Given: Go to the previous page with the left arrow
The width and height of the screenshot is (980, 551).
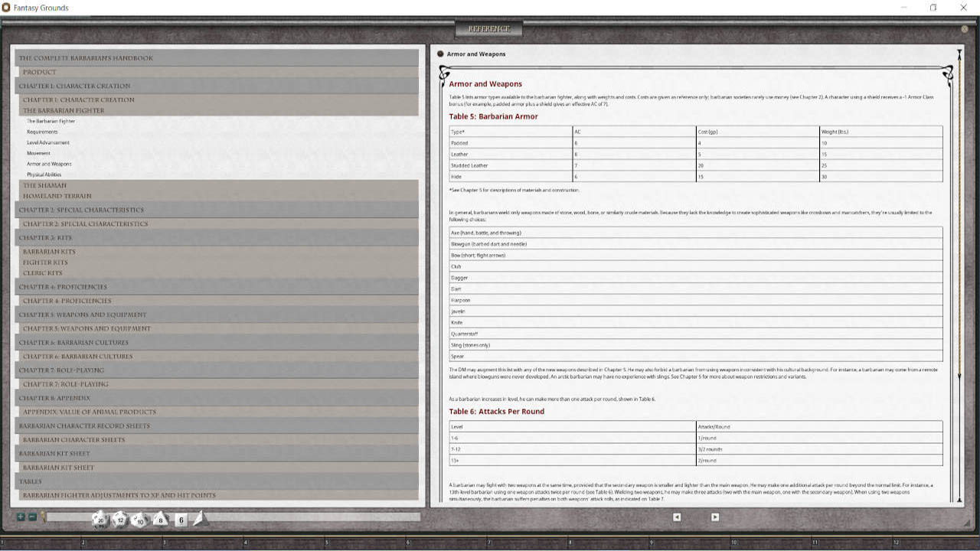Looking at the screenshot, I should pos(677,517).
